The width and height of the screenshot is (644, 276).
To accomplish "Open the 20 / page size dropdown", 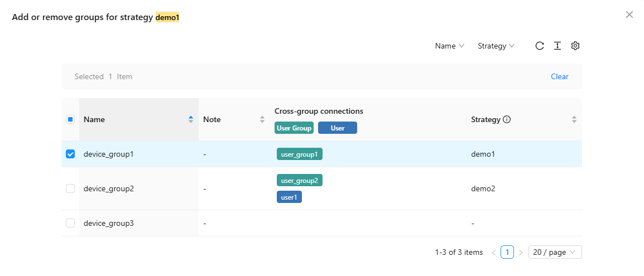I will [x=555, y=253].
